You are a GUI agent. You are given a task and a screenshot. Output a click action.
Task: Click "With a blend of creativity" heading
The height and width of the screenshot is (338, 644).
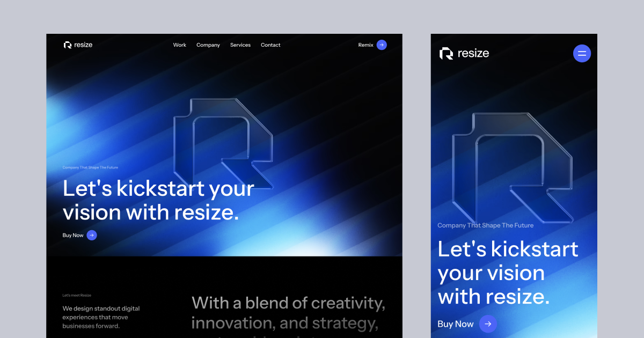[x=288, y=315]
